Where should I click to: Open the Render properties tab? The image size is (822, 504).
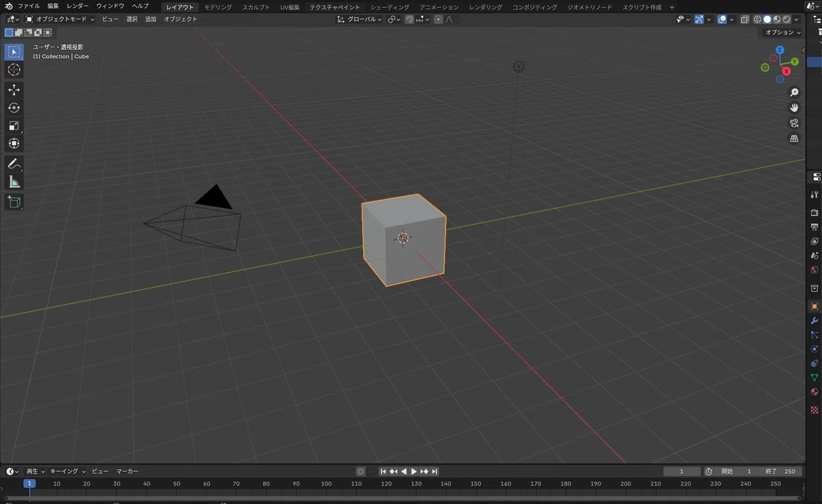point(814,212)
